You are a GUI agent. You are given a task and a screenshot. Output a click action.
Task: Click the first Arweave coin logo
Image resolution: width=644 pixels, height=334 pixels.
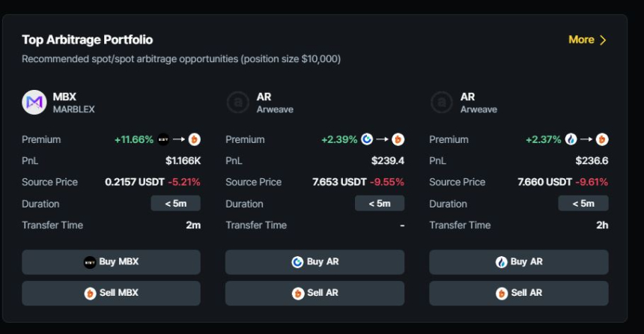pos(237,102)
